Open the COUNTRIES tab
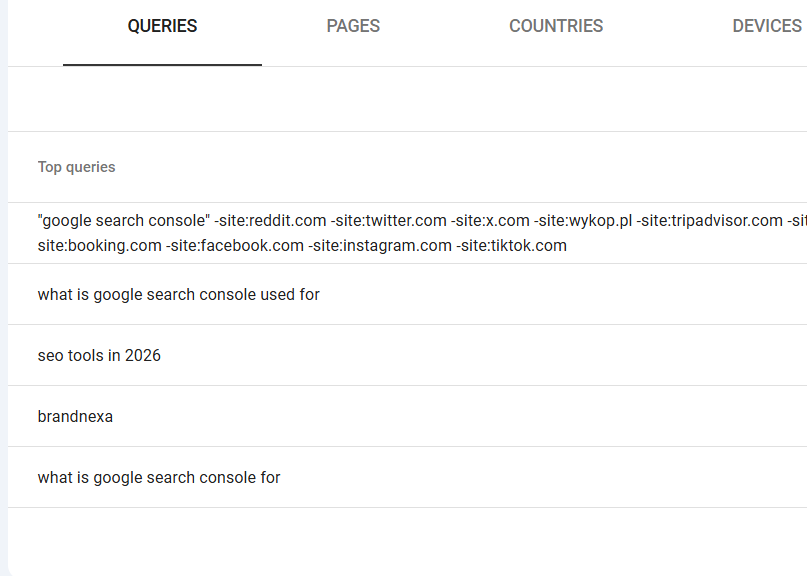 pos(556,26)
